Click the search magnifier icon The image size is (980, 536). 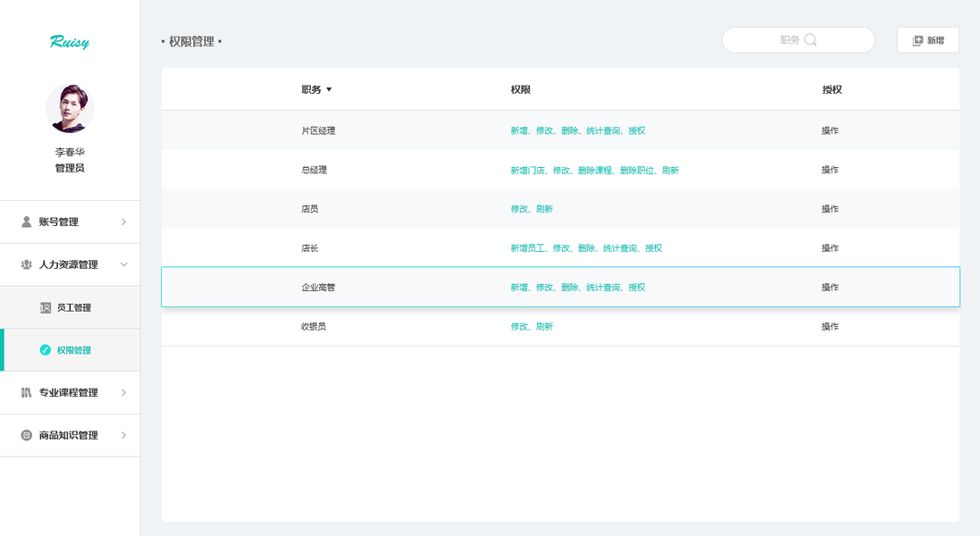pyautogui.click(x=810, y=40)
